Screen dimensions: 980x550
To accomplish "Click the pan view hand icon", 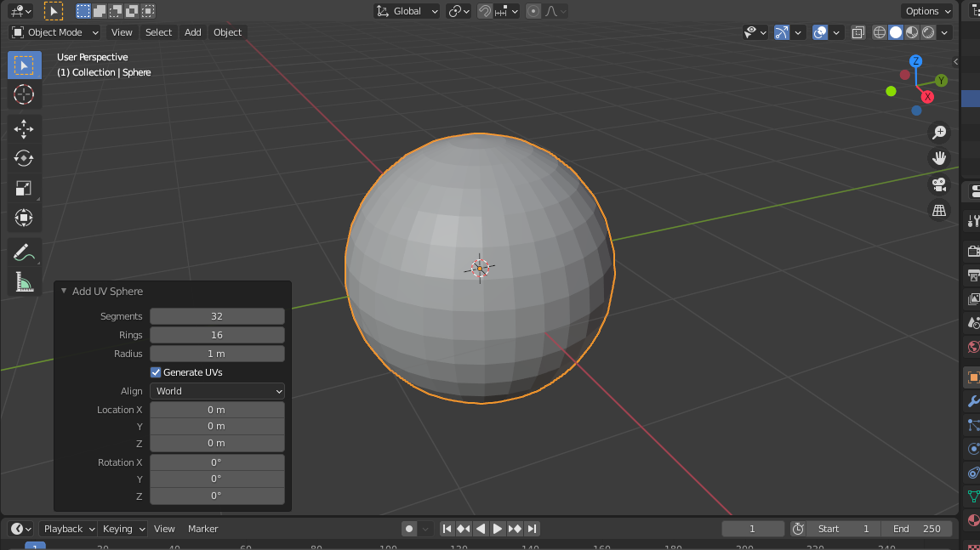I will [x=939, y=159].
